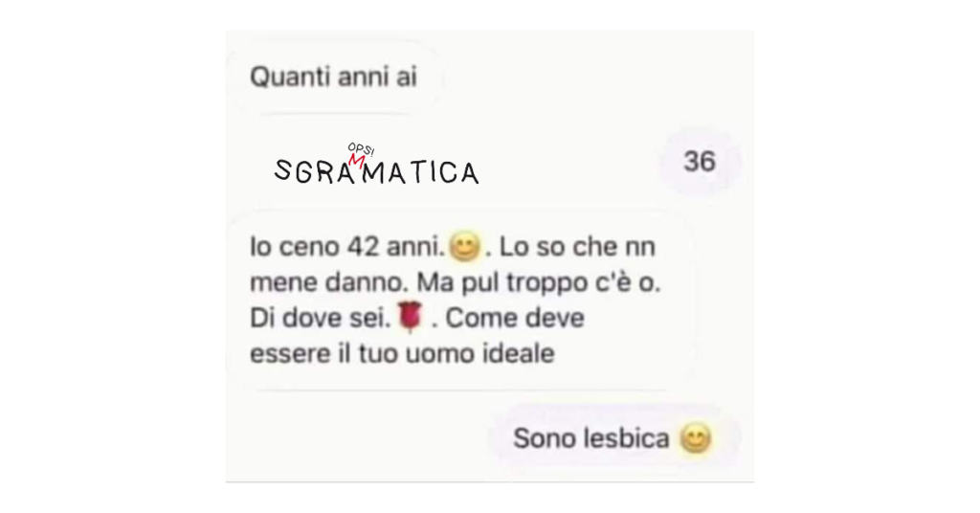Click the words 'essere il tuo uomo ideale'
This screenshot has height=513, width=980.
403,354
